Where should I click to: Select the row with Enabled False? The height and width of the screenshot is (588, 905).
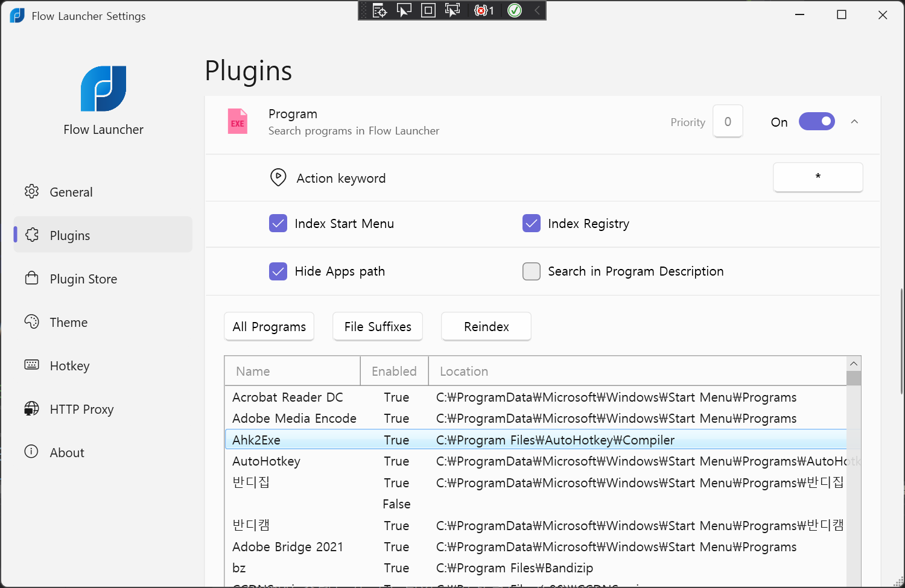tap(536, 504)
